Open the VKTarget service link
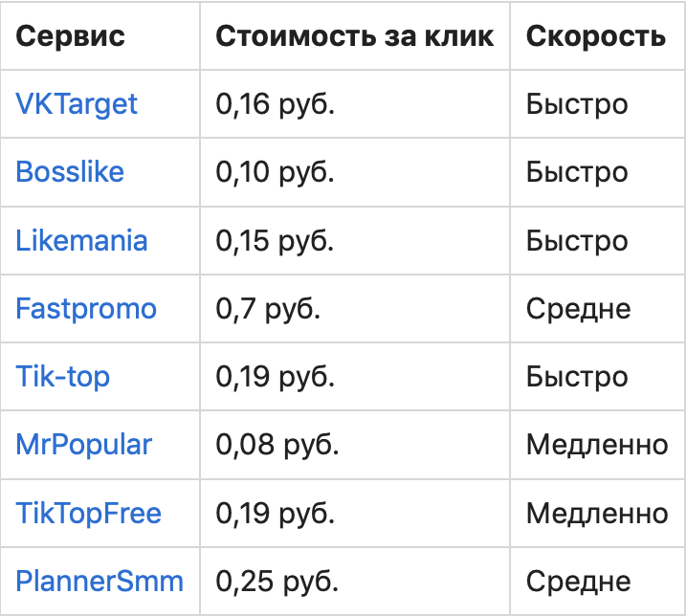Viewport: 687px width, 616px height. (x=77, y=103)
